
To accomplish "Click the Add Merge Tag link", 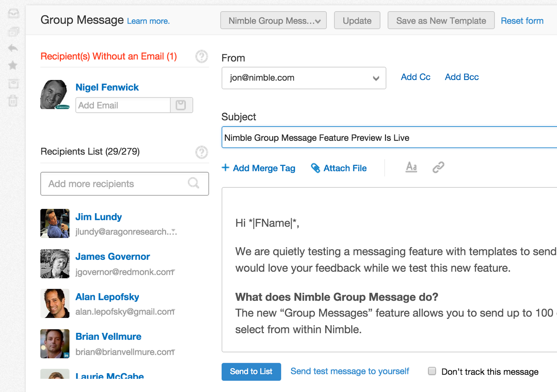I will pos(259,168).
